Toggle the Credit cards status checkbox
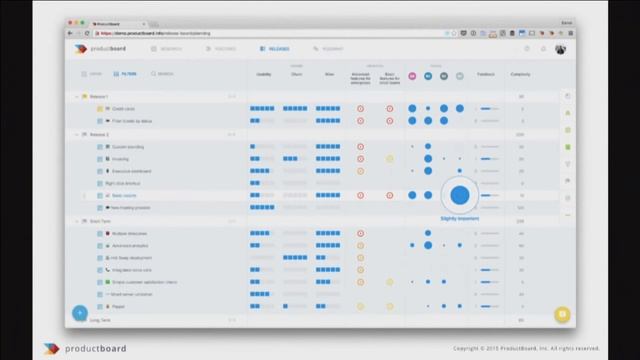The height and width of the screenshot is (360, 640). [100, 109]
